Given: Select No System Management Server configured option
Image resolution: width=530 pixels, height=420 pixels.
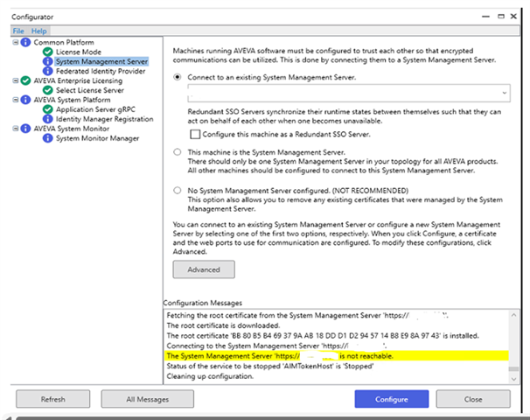Looking at the screenshot, I should [178, 191].
